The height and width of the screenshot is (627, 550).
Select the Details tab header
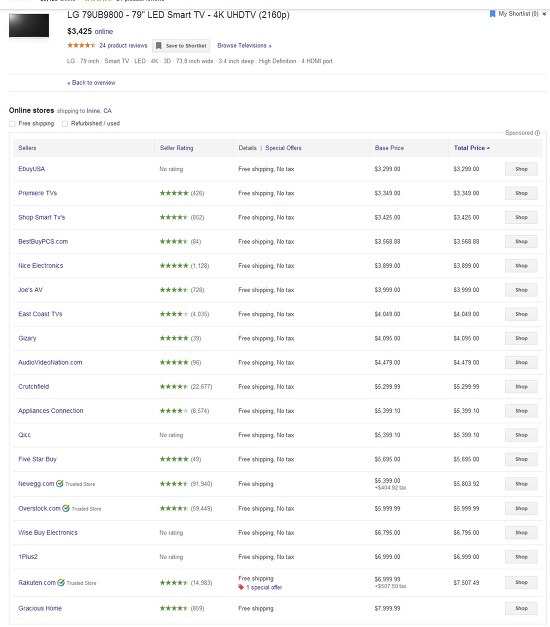(248, 148)
